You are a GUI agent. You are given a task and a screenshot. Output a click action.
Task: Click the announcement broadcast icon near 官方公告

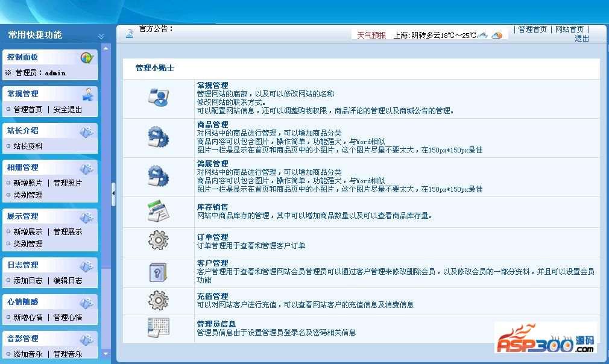click(x=130, y=34)
